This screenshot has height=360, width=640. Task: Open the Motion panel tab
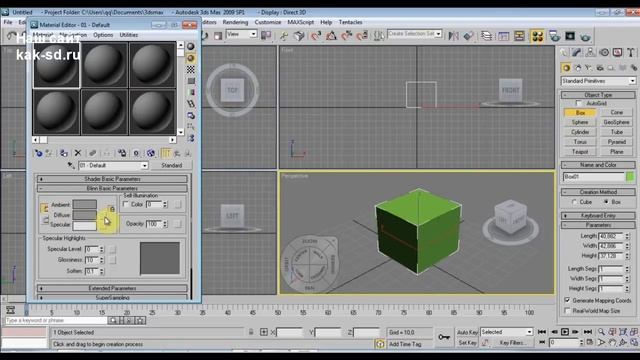[x=604, y=52]
